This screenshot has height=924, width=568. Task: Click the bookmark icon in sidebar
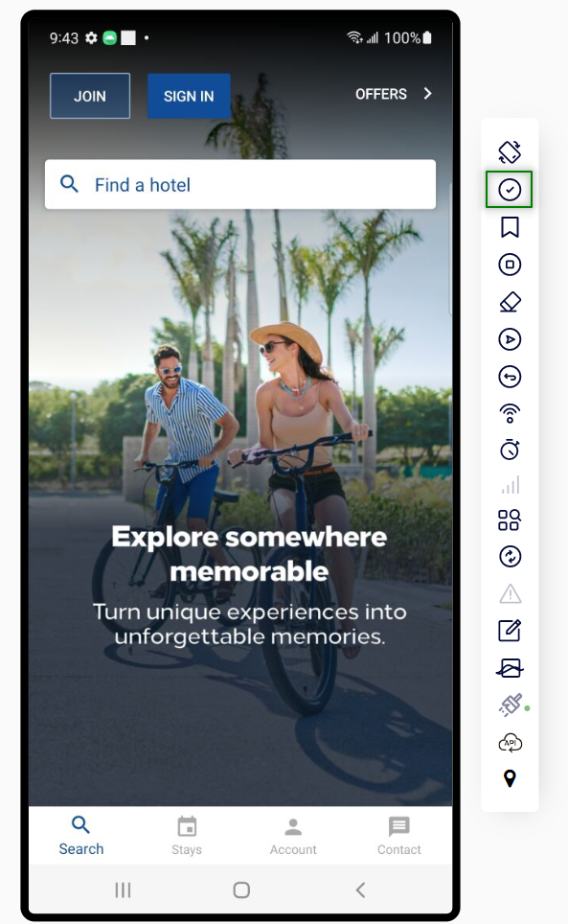point(510,227)
